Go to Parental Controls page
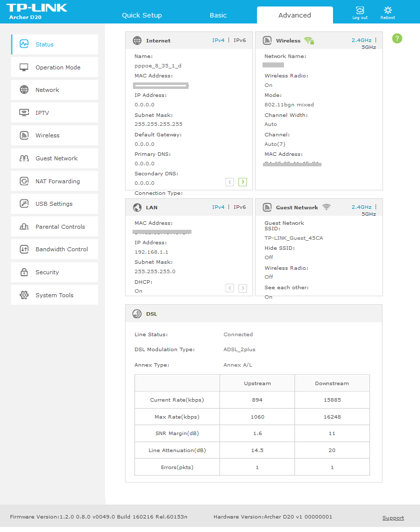This screenshot has height=532, width=420. coord(54,226)
